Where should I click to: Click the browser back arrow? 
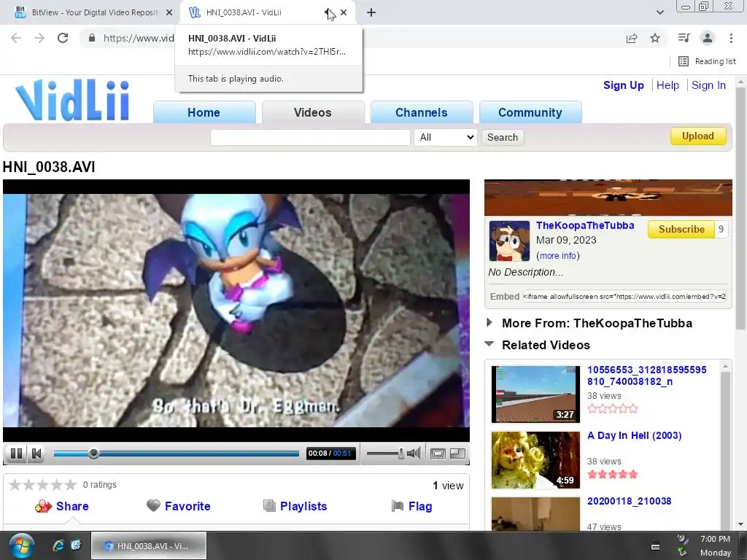click(16, 38)
